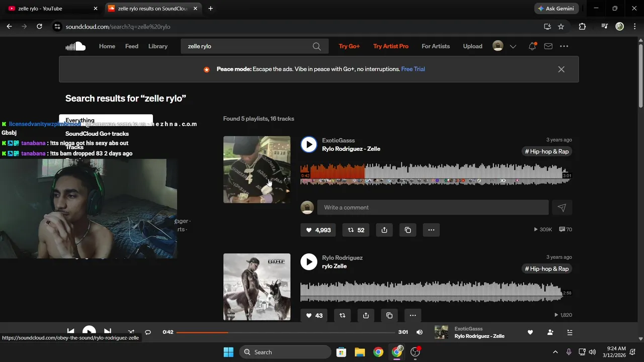Image resolution: width=644 pixels, height=362 pixels.
Task: Toggle shuffle in player bar
Action: pos(131,332)
